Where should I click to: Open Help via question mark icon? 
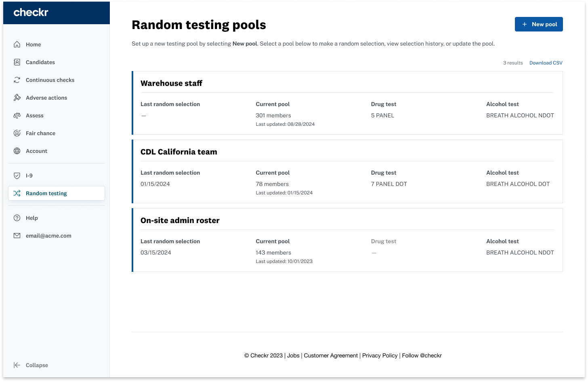[17, 218]
